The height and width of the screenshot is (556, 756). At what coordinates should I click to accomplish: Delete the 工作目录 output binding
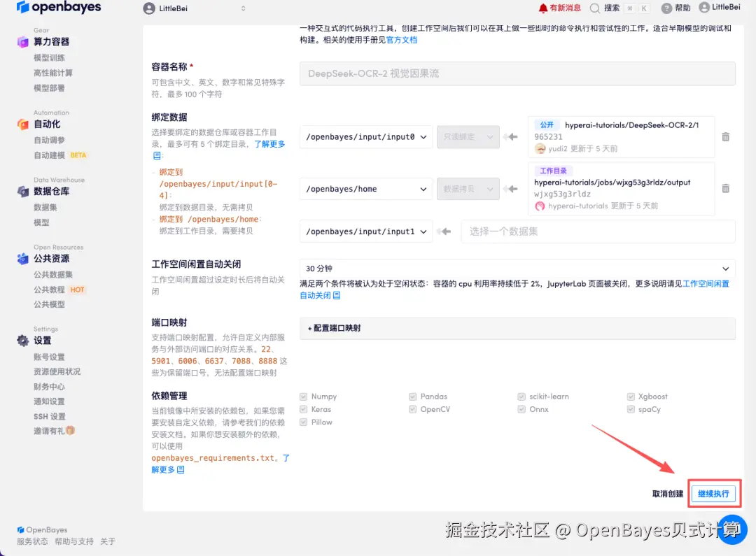(x=725, y=188)
